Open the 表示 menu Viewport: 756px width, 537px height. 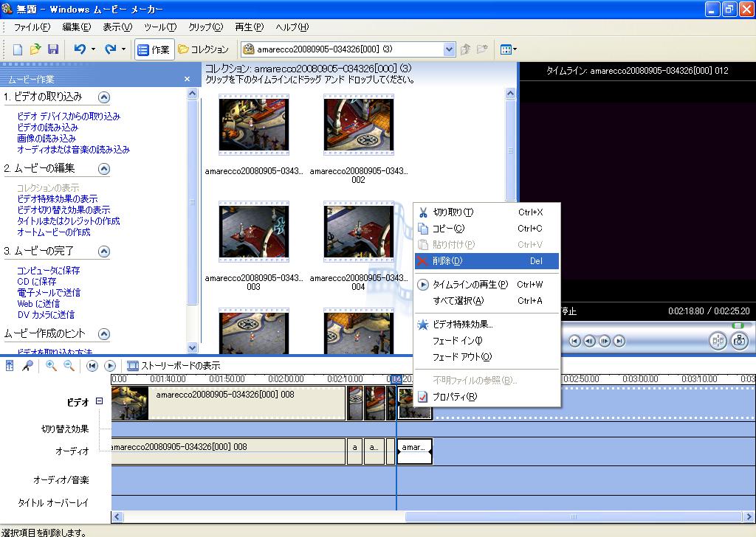[x=117, y=27]
